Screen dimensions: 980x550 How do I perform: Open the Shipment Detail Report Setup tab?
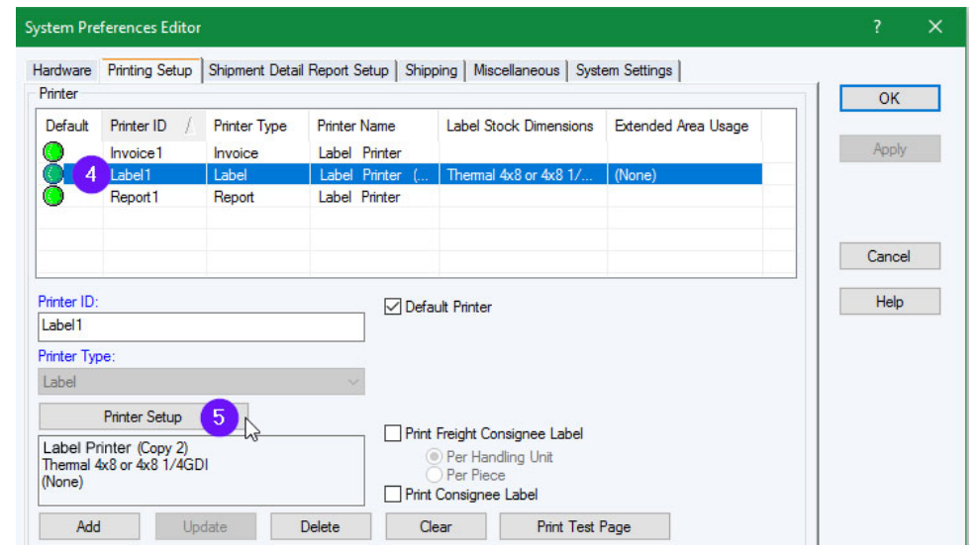[x=299, y=70]
